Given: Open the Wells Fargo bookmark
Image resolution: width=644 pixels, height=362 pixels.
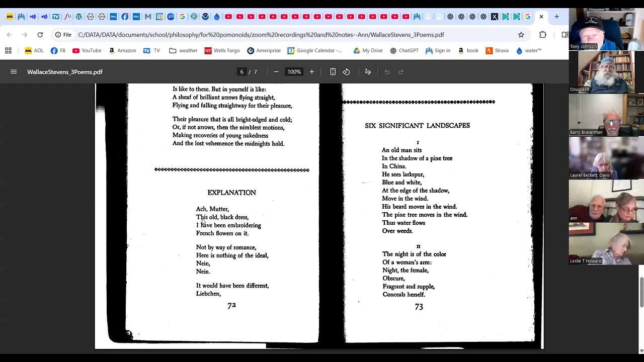Looking at the screenshot, I should (x=222, y=50).
